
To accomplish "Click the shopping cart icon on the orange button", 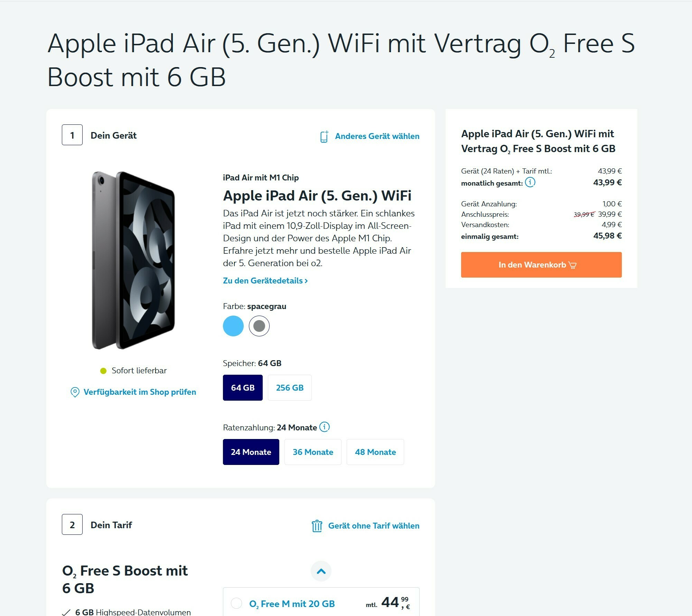I will coord(572,265).
